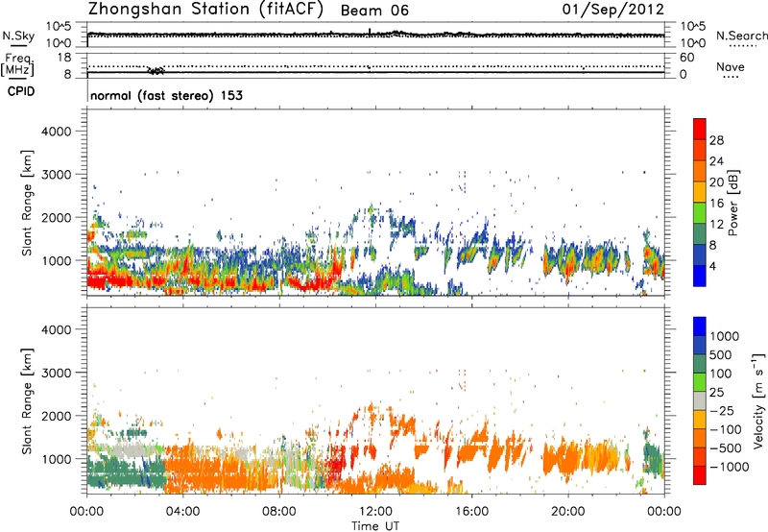The width and height of the screenshot is (768, 532).
Task: Click the blue bottom of the power colorbar
Action: (x=700, y=277)
